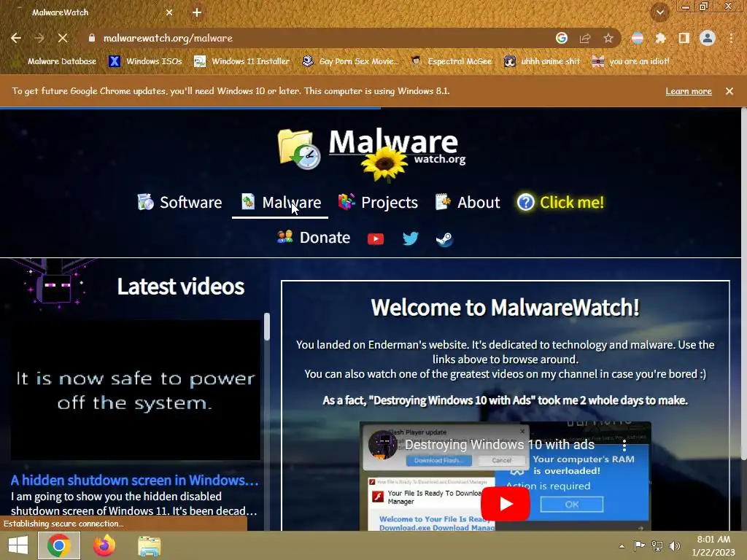Image resolution: width=747 pixels, height=560 pixels.
Task: Show hidden tray icons arrow
Action: [622, 546]
